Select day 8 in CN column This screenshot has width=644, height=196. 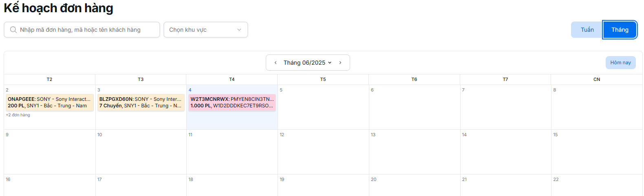(x=597, y=108)
